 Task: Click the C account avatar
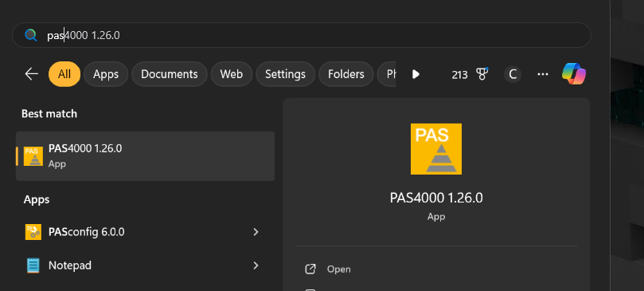pyautogui.click(x=513, y=74)
